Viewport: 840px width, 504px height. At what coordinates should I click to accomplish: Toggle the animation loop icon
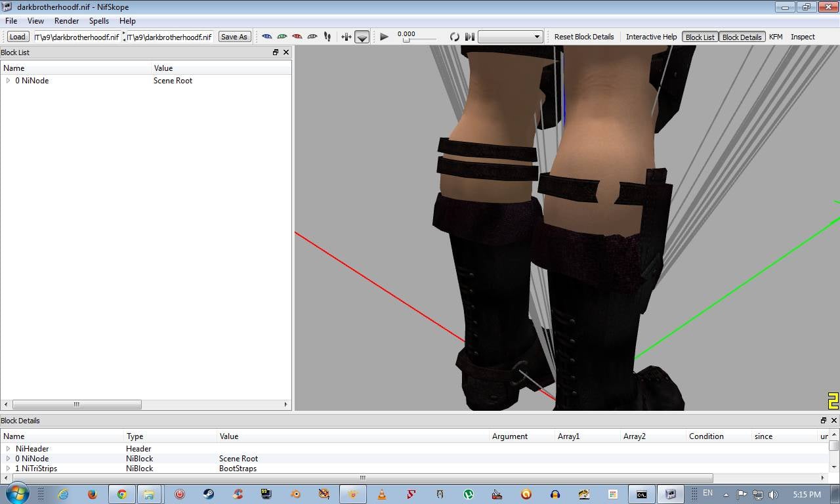pos(454,37)
